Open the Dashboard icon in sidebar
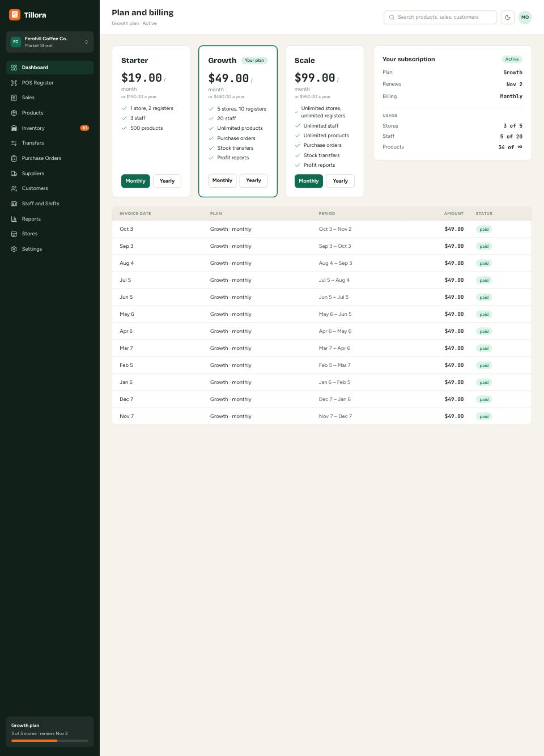The image size is (544, 756). pyautogui.click(x=14, y=67)
